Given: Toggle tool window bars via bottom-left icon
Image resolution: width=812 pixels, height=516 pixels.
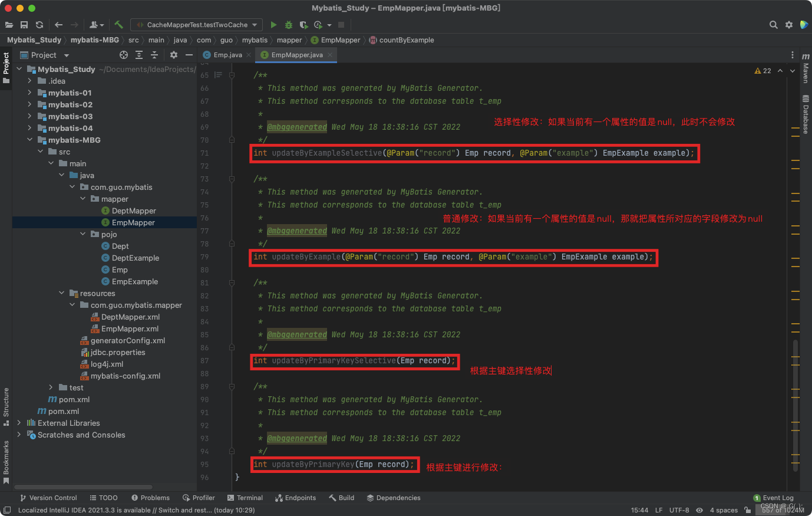Looking at the screenshot, I should tap(7, 510).
